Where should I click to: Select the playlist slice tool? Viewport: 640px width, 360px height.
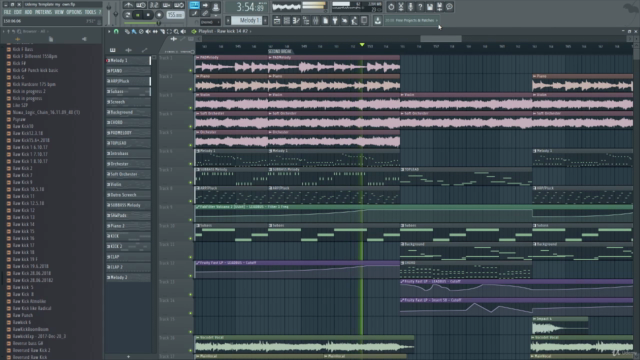(162, 31)
